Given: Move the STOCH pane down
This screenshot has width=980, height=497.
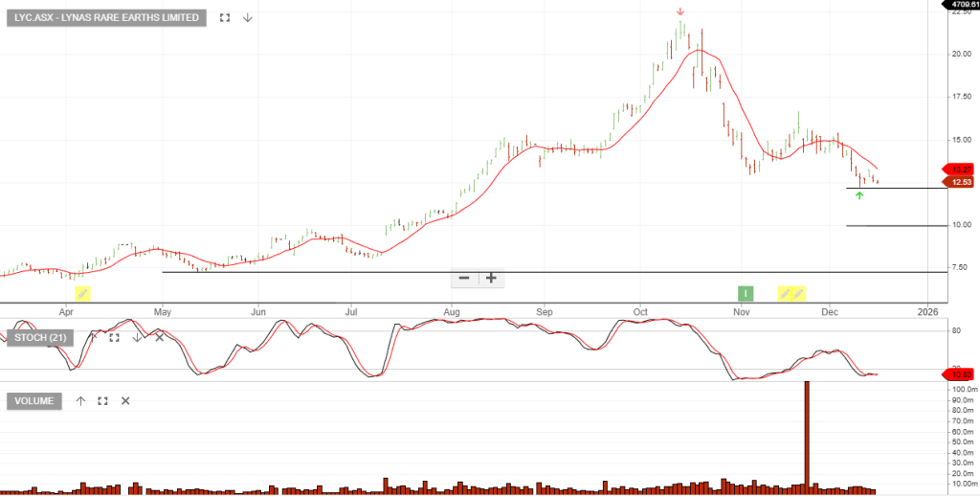Looking at the screenshot, I should [137, 337].
